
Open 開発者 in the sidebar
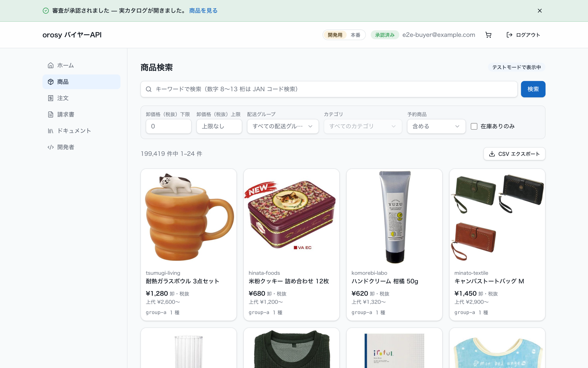81,147
